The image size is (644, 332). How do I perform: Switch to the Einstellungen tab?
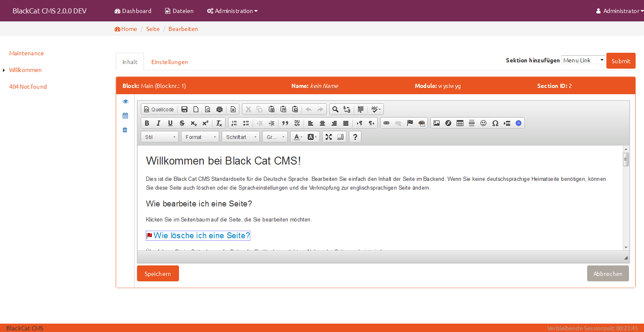[x=169, y=62]
